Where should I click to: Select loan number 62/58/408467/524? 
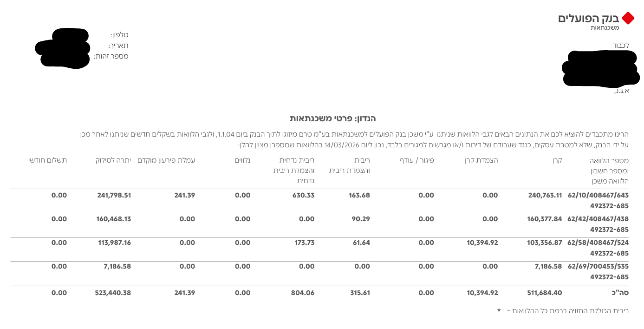tap(598, 243)
